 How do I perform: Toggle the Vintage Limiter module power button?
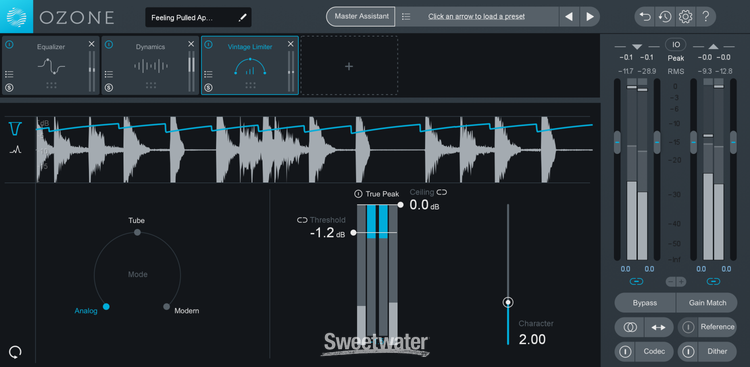[x=208, y=44]
